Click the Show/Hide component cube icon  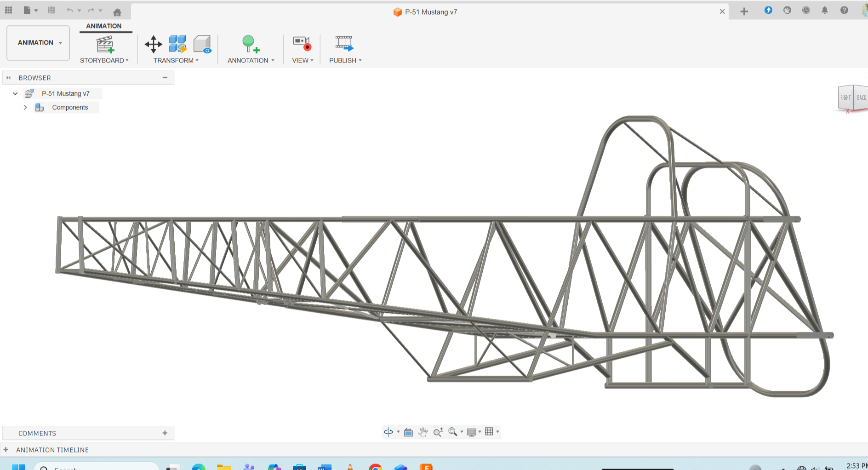click(202, 44)
